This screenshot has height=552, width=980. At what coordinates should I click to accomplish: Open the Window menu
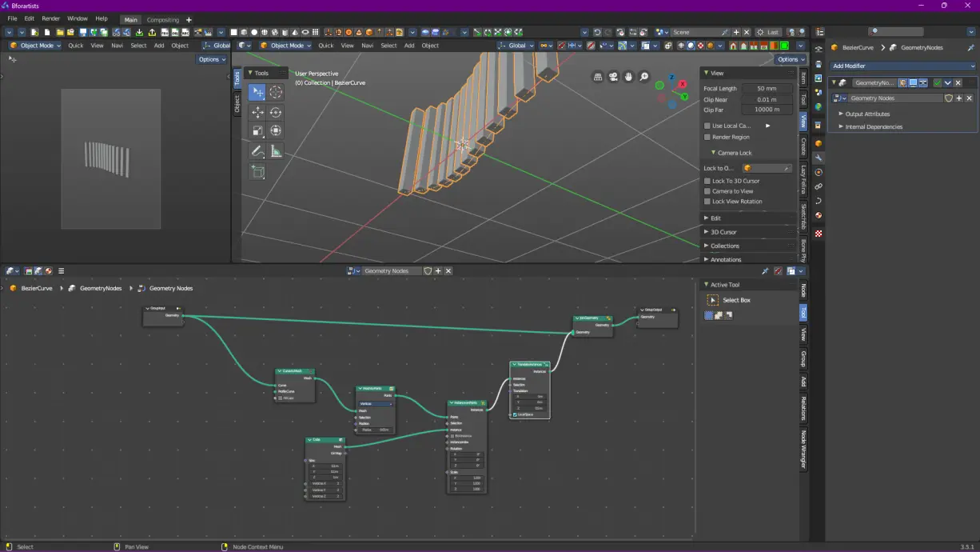tap(78, 18)
